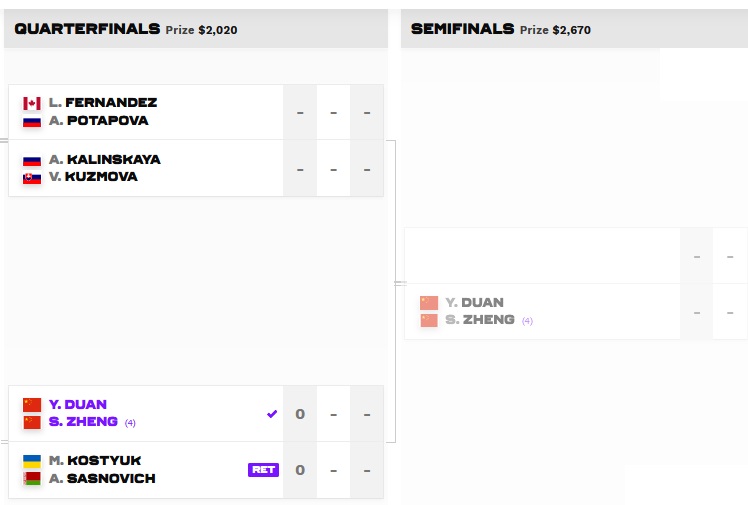This screenshot has width=748, height=505.
Task: Select Y. Duan in the quarterfinals
Action: pyautogui.click(x=78, y=405)
